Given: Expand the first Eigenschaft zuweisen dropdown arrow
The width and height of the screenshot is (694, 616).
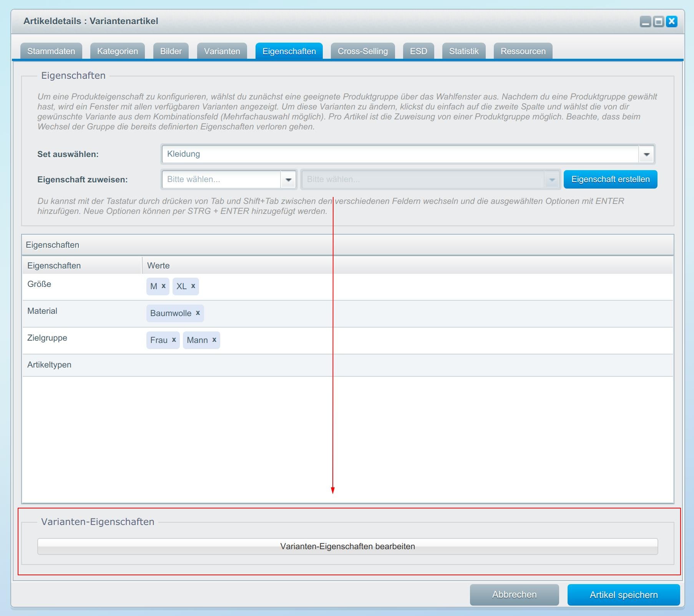Looking at the screenshot, I should [288, 179].
